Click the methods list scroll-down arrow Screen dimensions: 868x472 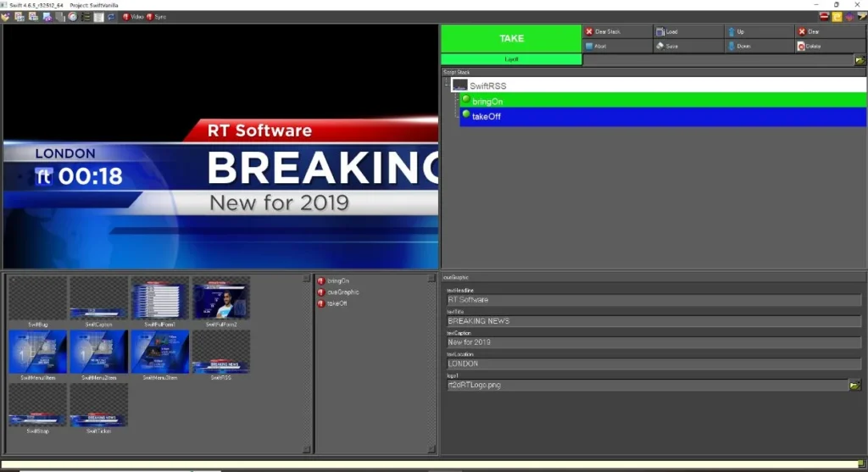431,449
